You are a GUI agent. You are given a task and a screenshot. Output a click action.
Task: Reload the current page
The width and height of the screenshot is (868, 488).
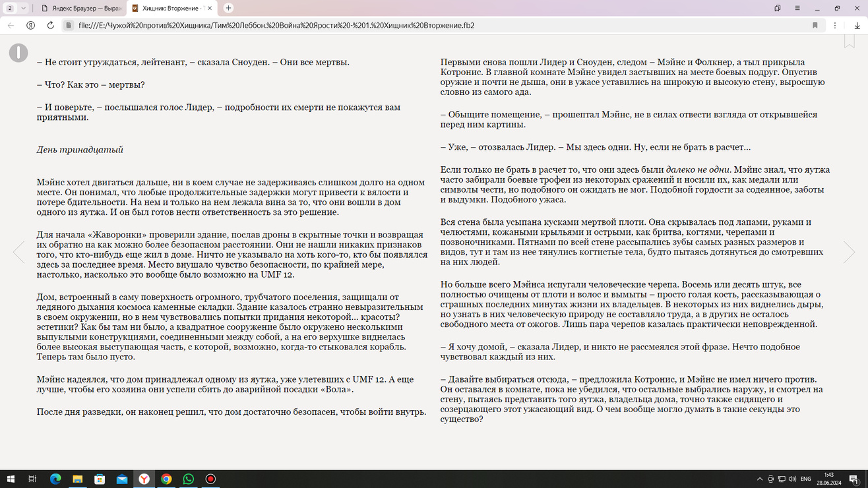click(x=50, y=25)
